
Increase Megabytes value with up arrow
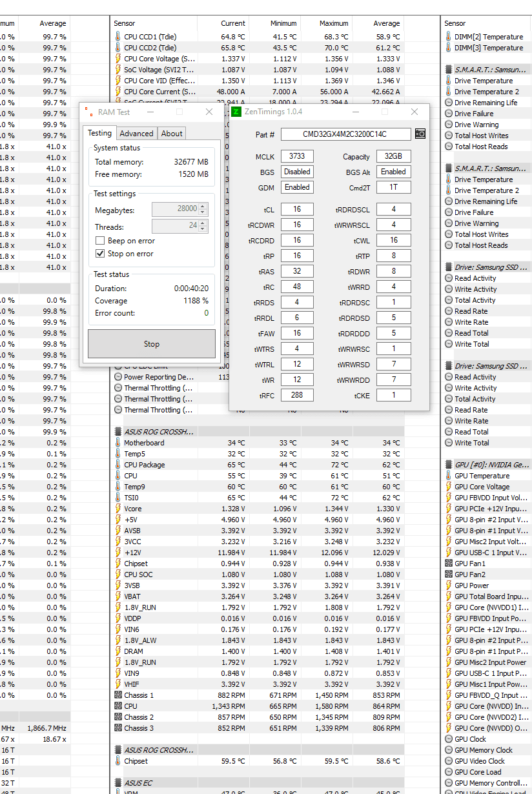203,207
